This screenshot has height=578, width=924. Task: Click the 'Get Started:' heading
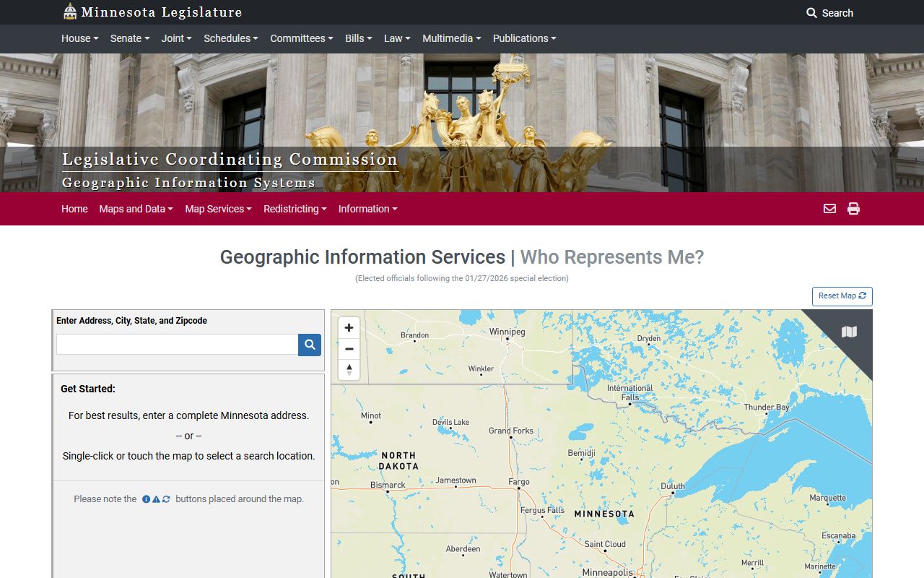click(88, 389)
